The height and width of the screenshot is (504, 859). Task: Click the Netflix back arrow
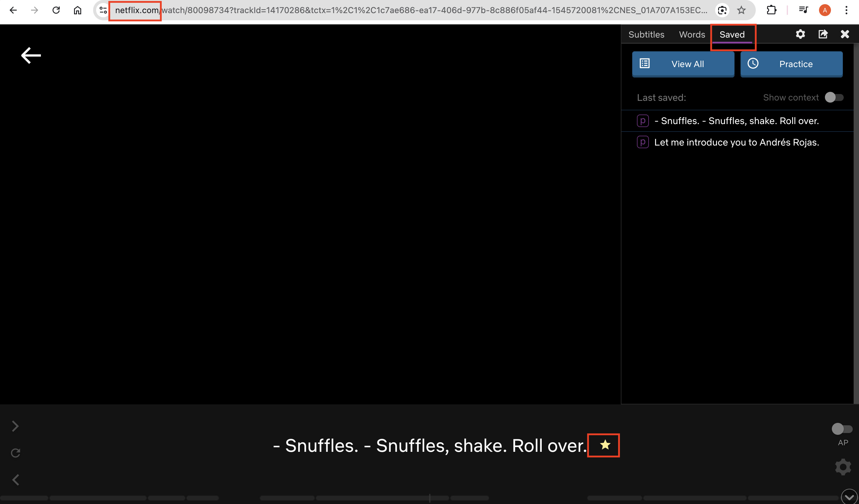tap(31, 55)
